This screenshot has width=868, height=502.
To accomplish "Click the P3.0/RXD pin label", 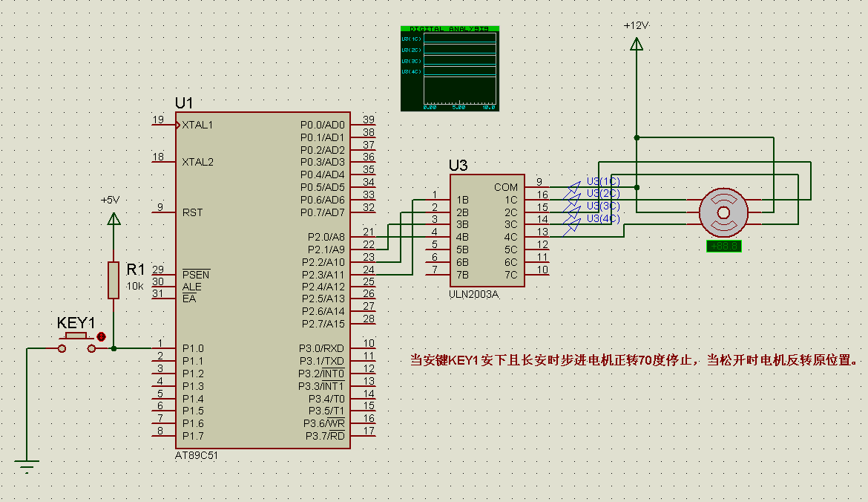I will 322,348.
